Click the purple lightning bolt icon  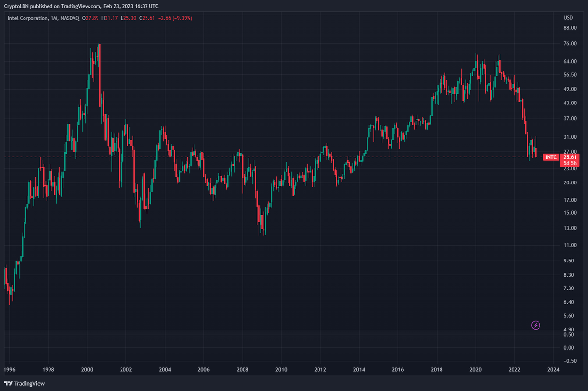(x=536, y=325)
